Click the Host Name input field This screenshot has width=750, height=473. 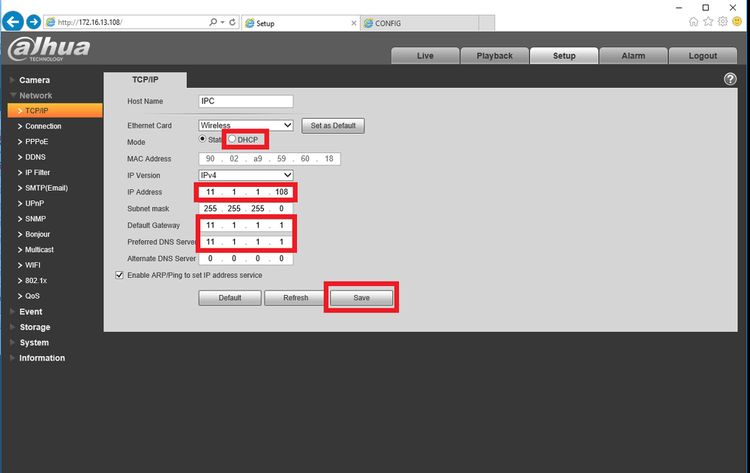[x=246, y=101]
